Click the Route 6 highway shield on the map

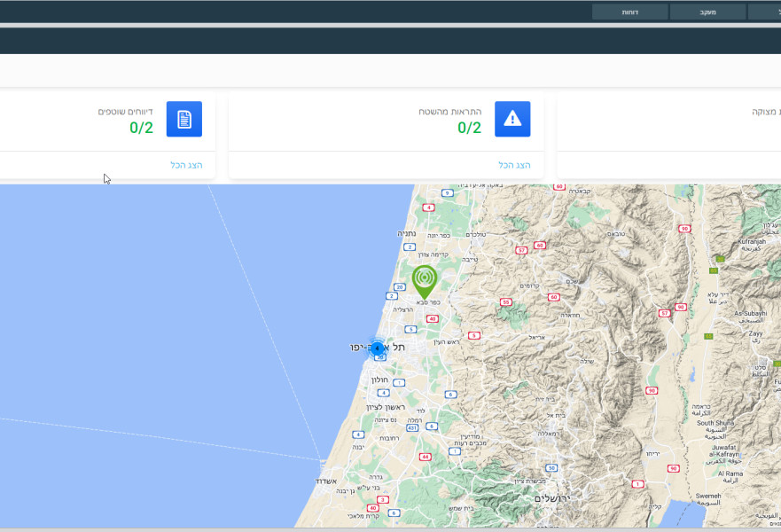(449, 393)
